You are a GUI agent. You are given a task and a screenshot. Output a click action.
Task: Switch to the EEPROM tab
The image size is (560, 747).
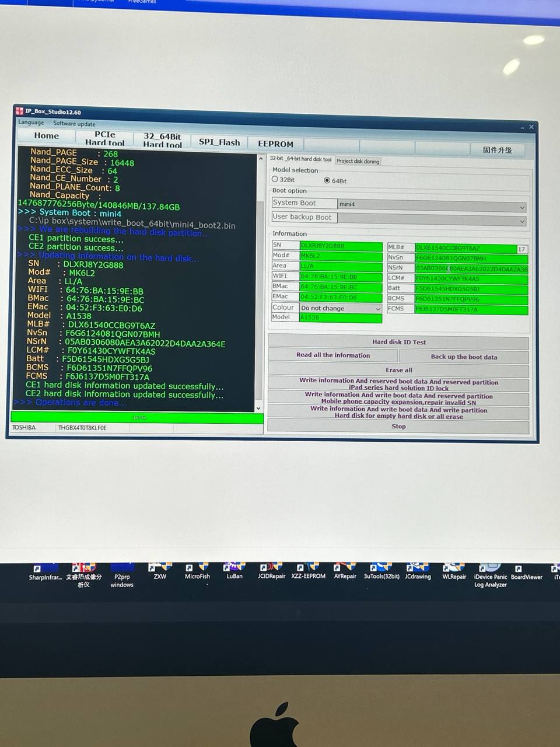click(x=275, y=144)
